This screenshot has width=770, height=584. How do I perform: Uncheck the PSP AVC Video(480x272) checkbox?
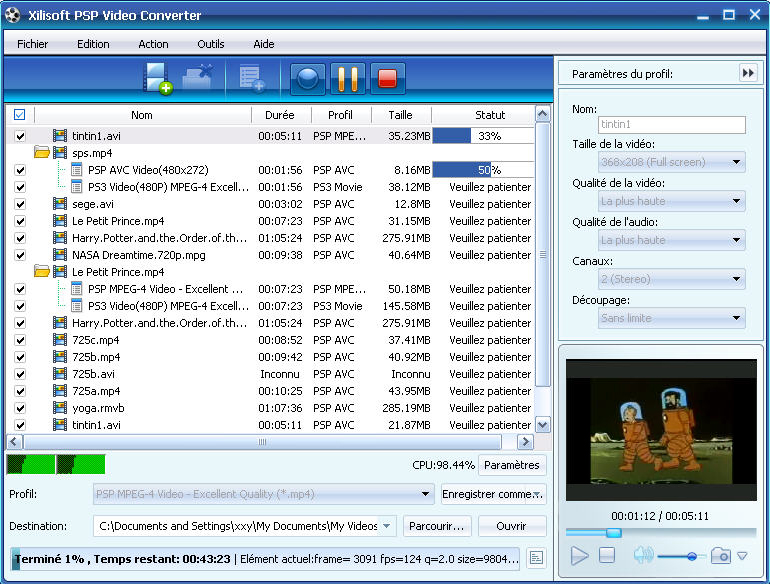(x=20, y=170)
